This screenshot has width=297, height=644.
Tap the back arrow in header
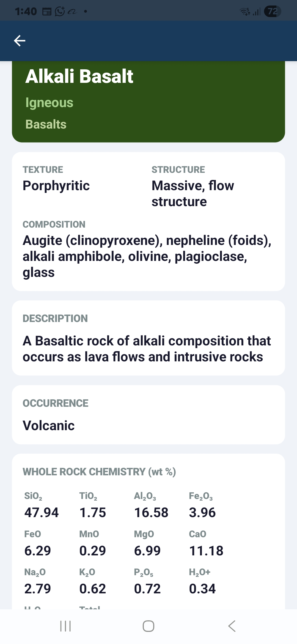pos(20,41)
